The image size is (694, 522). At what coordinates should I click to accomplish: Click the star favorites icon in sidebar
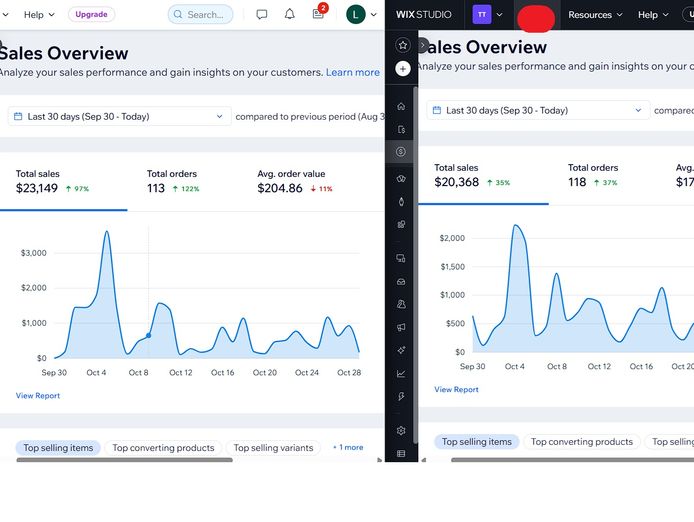pyautogui.click(x=402, y=45)
